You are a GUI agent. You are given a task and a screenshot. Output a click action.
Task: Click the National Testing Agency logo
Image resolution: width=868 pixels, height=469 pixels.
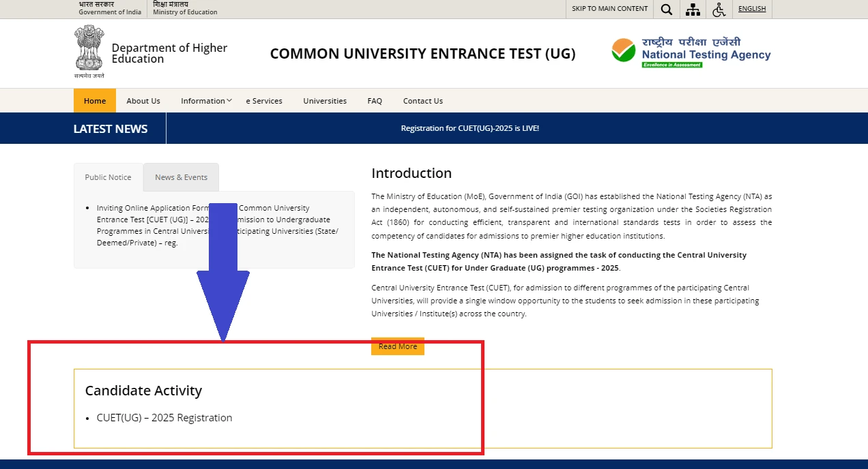point(690,51)
